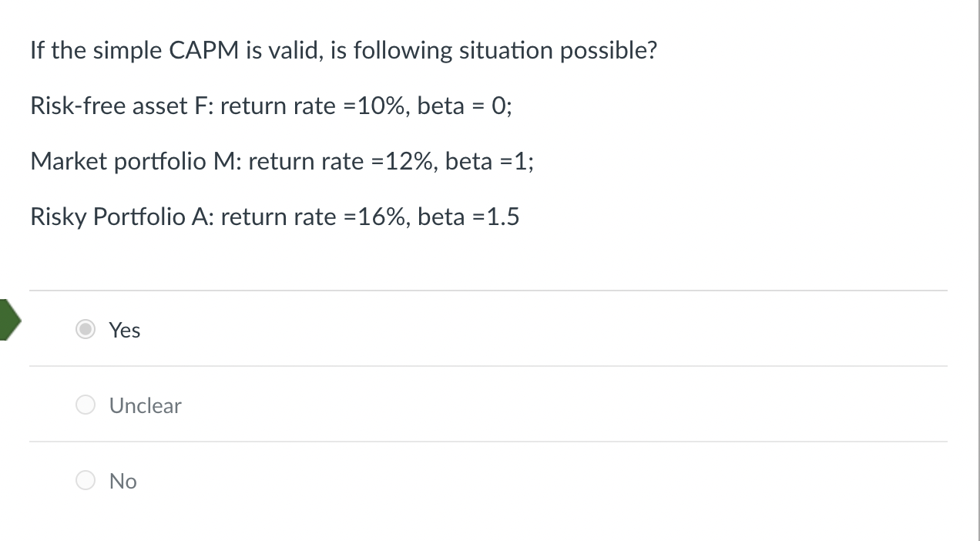Click the question title about simple CAPM

click(343, 50)
